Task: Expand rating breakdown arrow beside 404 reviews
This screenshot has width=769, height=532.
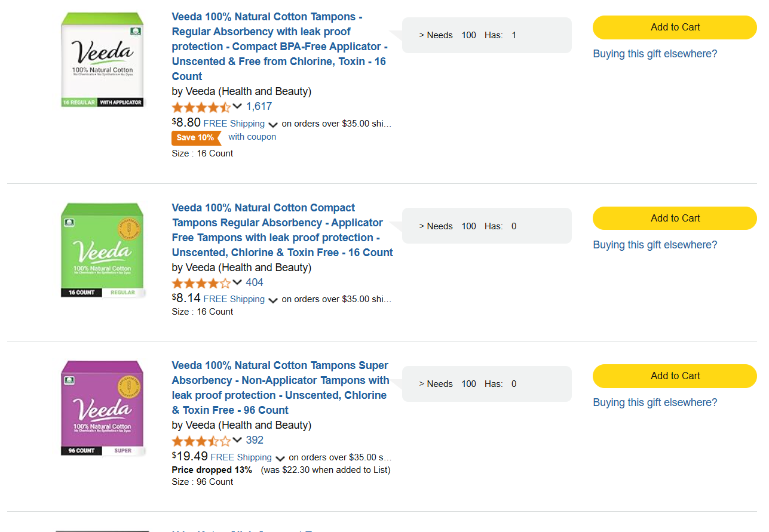Action: click(237, 282)
